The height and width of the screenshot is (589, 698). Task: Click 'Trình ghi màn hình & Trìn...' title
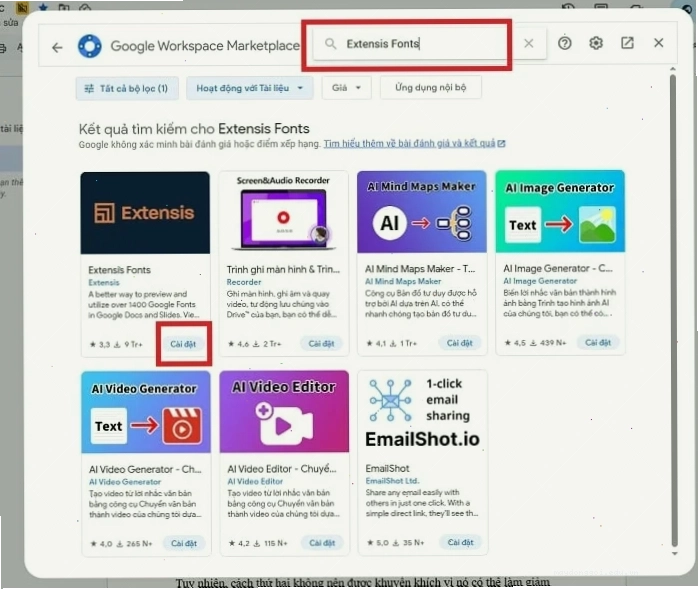point(283,269)
